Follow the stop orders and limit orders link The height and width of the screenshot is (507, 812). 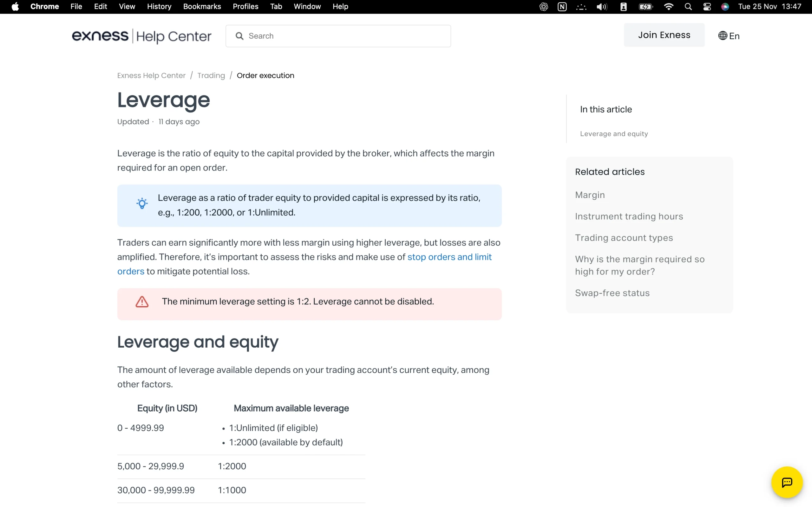click(x=449, y=257)
